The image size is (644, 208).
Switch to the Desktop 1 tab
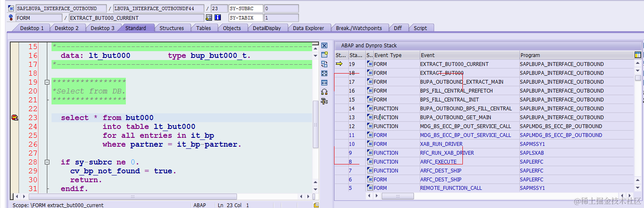click(x=32, y=28)
